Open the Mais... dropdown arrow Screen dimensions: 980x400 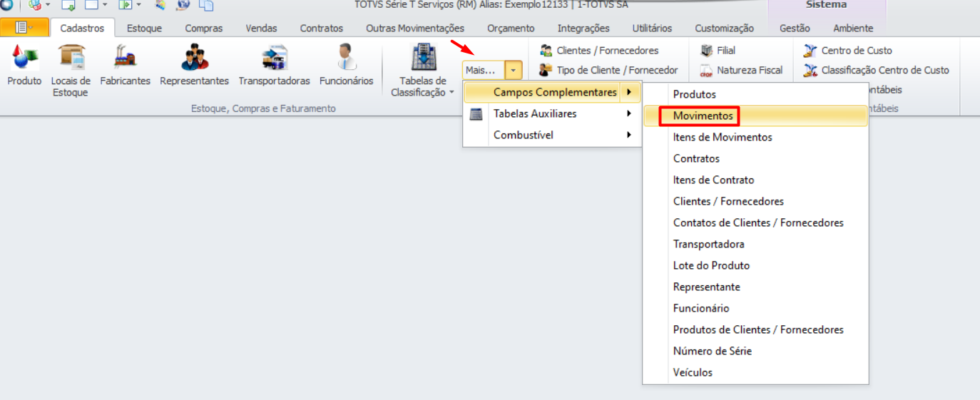click(514, 70)
